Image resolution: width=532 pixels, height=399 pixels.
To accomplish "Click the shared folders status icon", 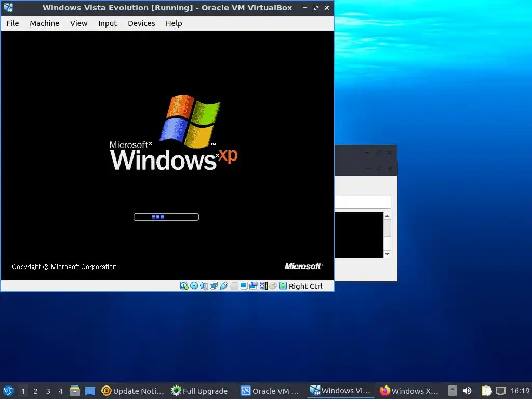I will [x=233, y=286].
